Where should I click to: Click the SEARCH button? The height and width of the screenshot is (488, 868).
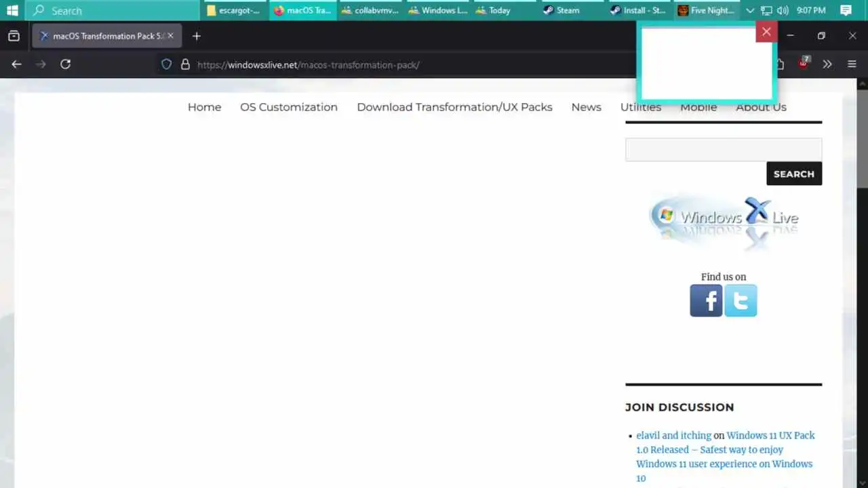(x=794, y=174)
